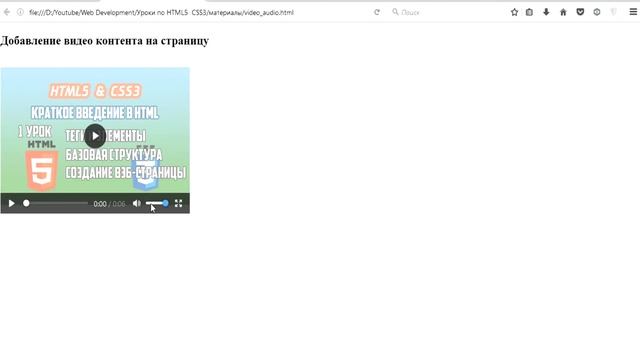The width and height of the screenshot is (640, 360).
Task: Open the downloads arrow icon
Action: [x=546, y=12]
